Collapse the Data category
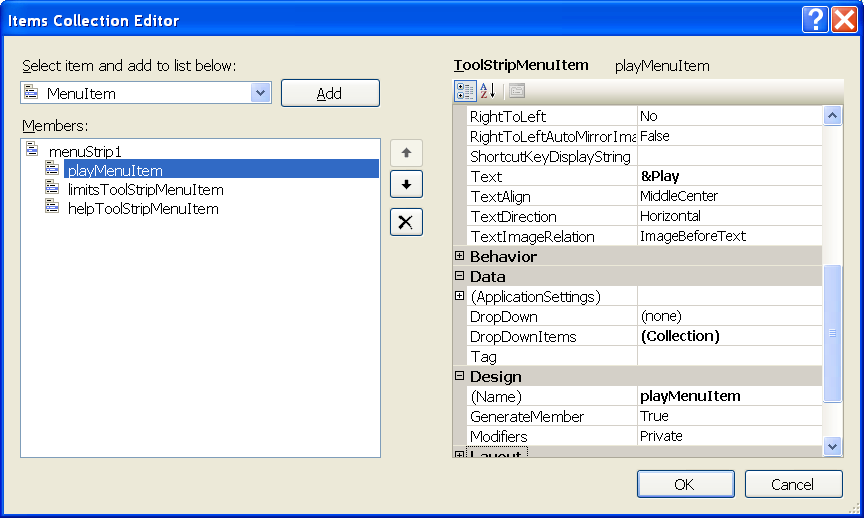 [x=460, y=276]
